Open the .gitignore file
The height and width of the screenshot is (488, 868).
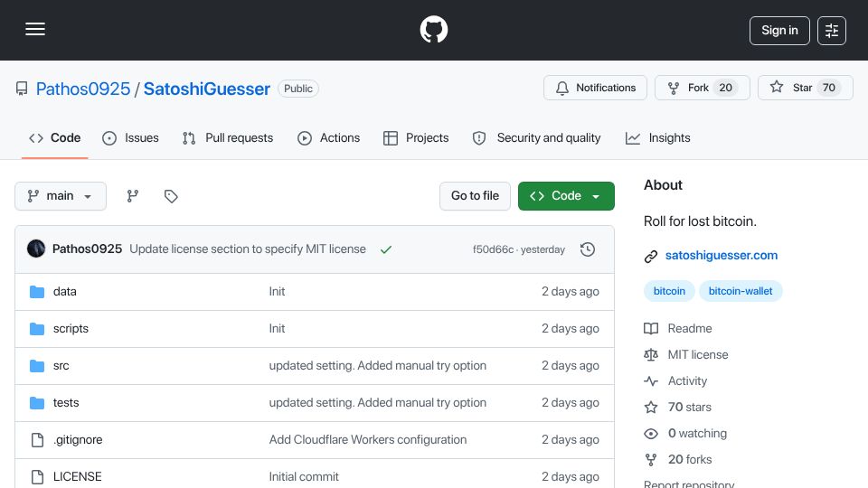tap(78, 440)
